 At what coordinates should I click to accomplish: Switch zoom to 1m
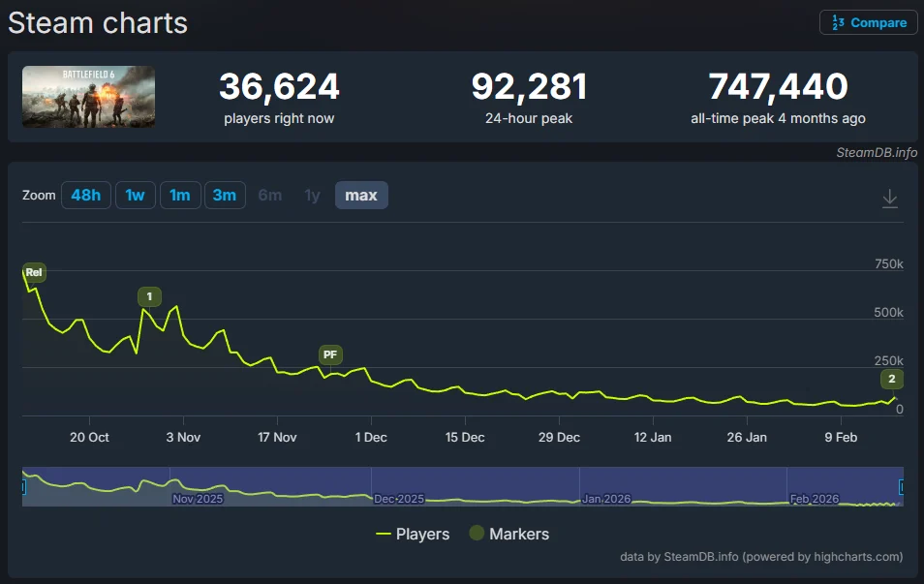pyautogui.click(x=179, y=196)
